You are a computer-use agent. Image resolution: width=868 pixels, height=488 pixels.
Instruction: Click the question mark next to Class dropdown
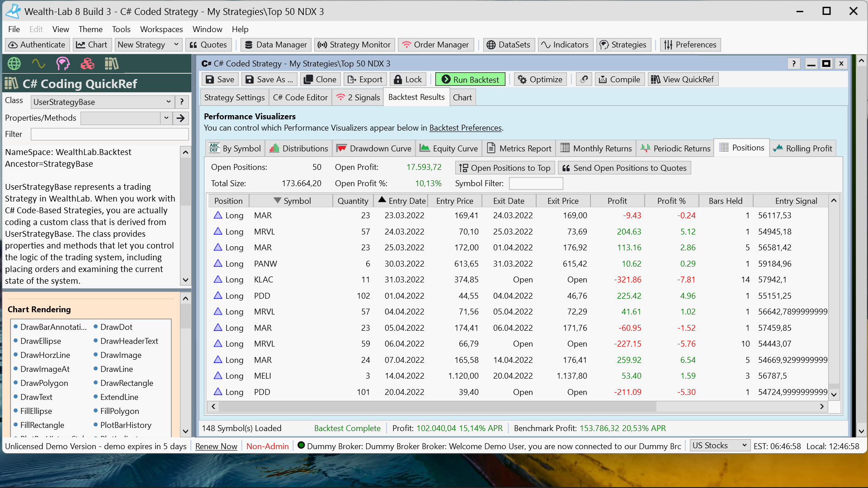click(182, 102)
